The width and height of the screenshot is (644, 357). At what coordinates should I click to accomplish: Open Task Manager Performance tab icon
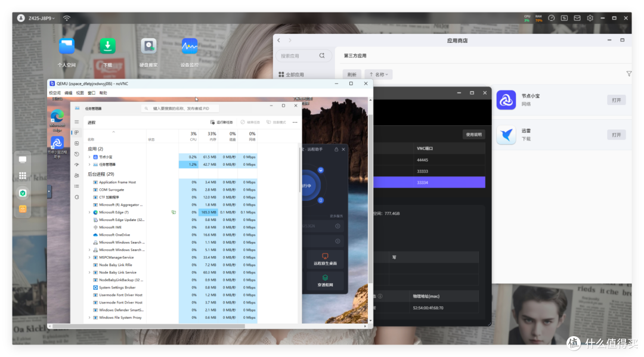76,143
